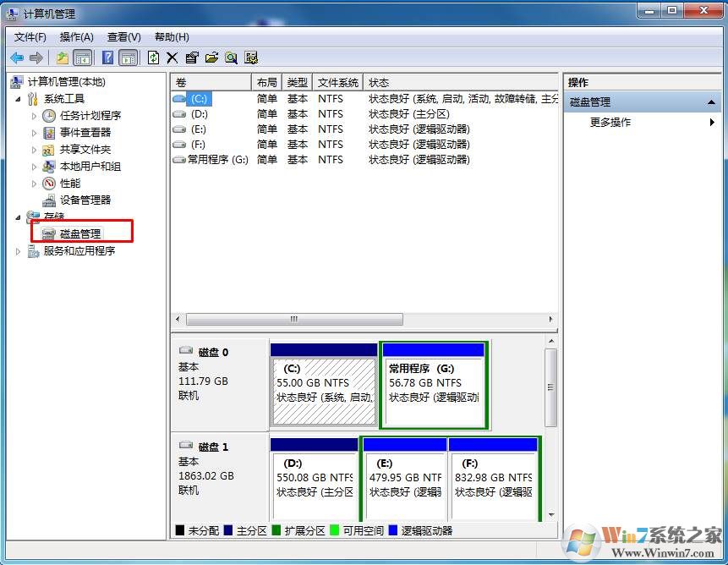The width and height of the screenshot is (728, 565).
Task: Expand Services and Applications node
Action: [x=18, y=251]
